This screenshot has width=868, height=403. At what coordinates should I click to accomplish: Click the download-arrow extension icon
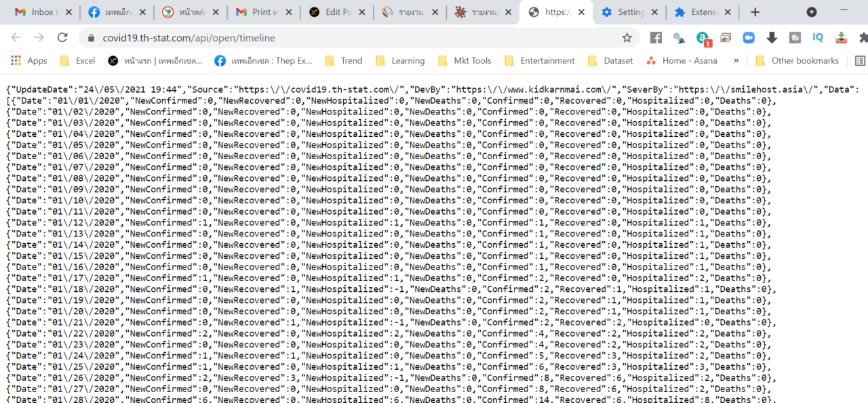point(770,37)
